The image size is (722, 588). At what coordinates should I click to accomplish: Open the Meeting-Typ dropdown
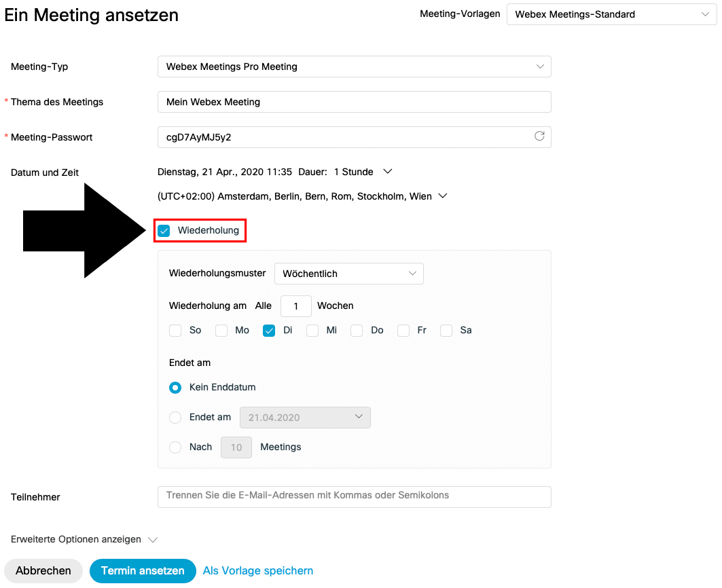pos(354,67)
